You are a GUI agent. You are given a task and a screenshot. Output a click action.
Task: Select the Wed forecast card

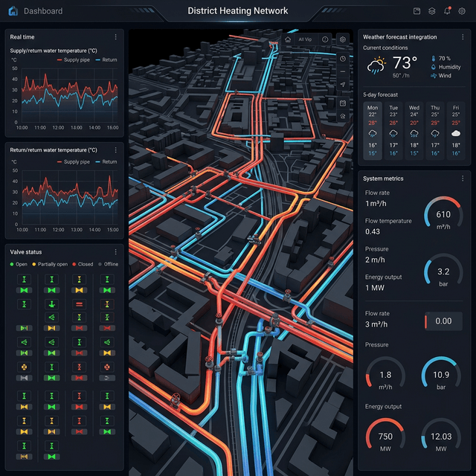tap(414, 131)
